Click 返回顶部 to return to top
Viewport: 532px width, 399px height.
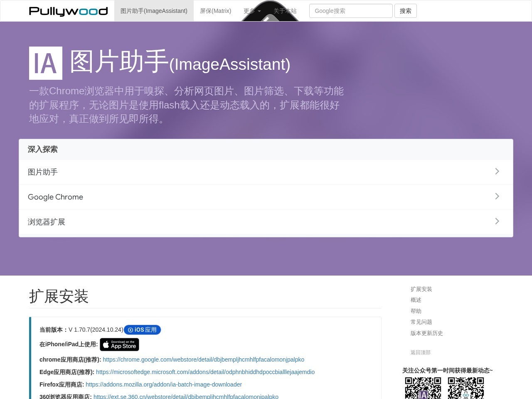click(420, 352)
